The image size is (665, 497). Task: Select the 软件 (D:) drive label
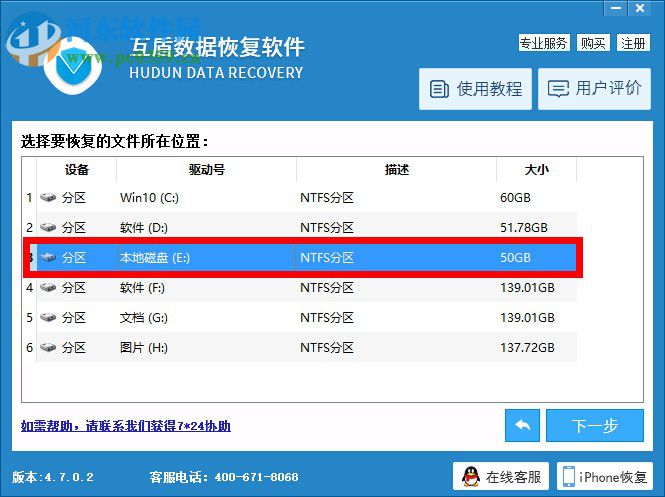point(144,228)
